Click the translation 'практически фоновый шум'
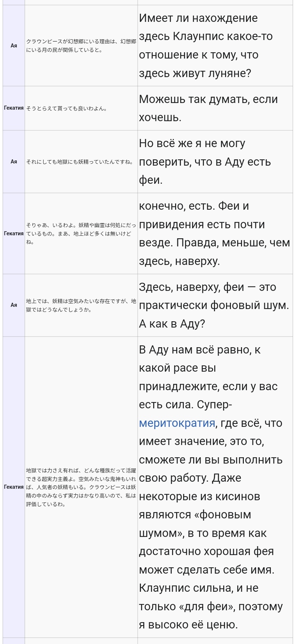Screen dimensions: 299x644 pos(214,305)
